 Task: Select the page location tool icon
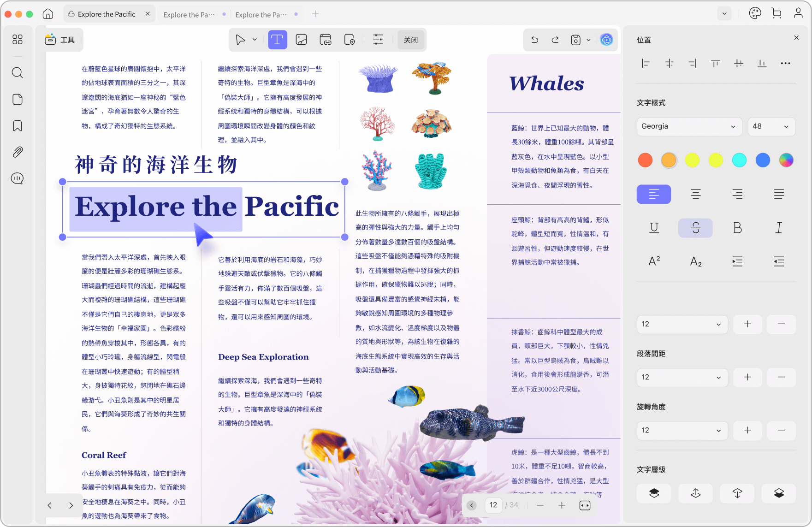click(350, 40)
